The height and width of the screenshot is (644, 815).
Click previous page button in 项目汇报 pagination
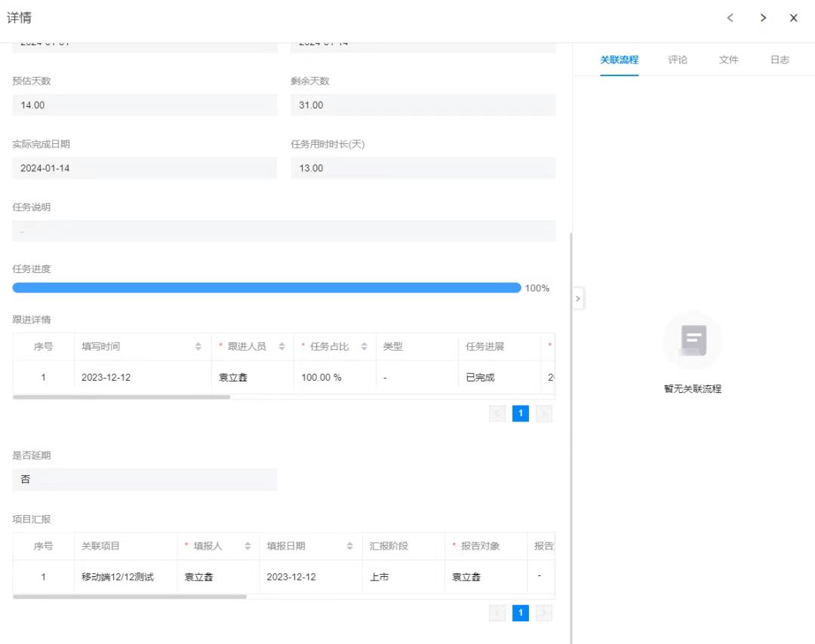point(497,613)
